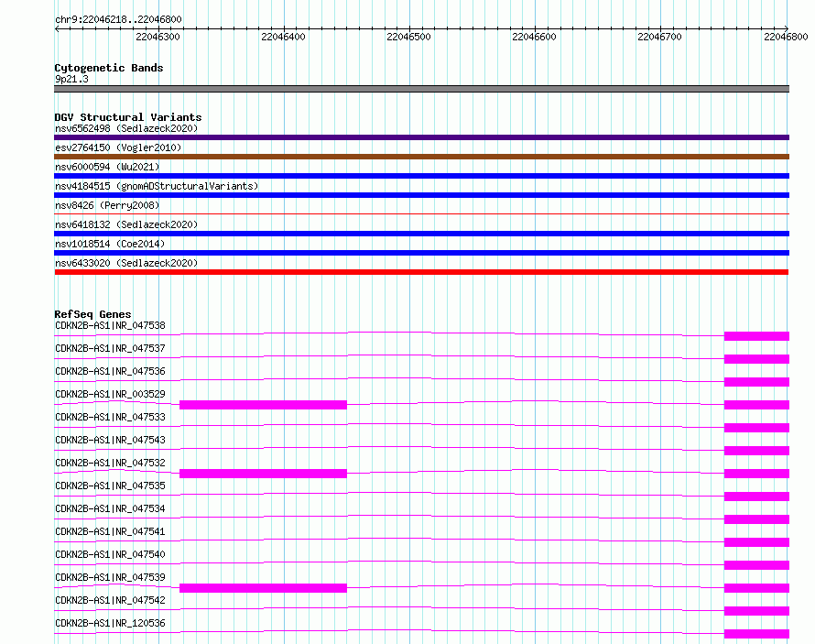Open the nsv1018514 (Coe2014) variant label
This screenshot has height=644, width=815.
tap(110, 244)
